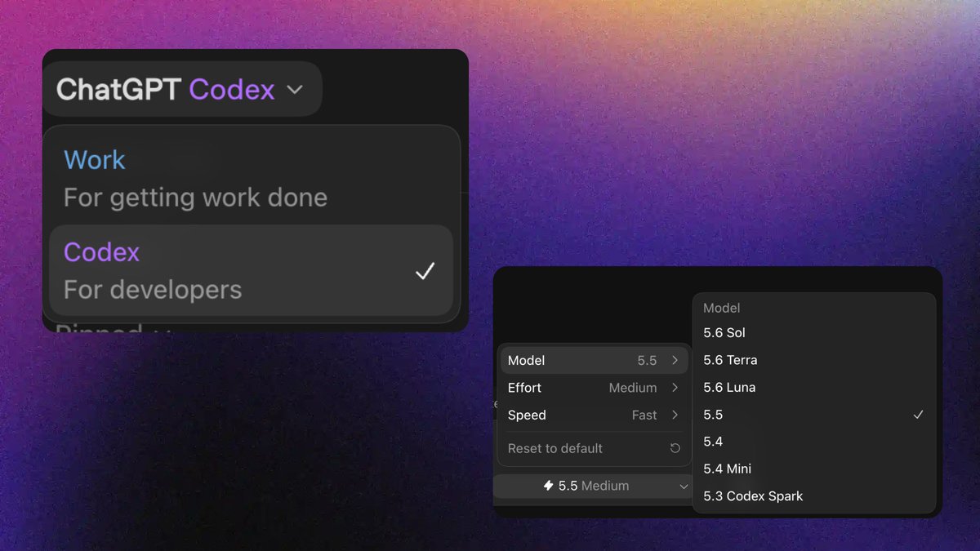This screenshot has height=551, width=980.
Task: Click Reset to default
Action: (x=593, y=448)
